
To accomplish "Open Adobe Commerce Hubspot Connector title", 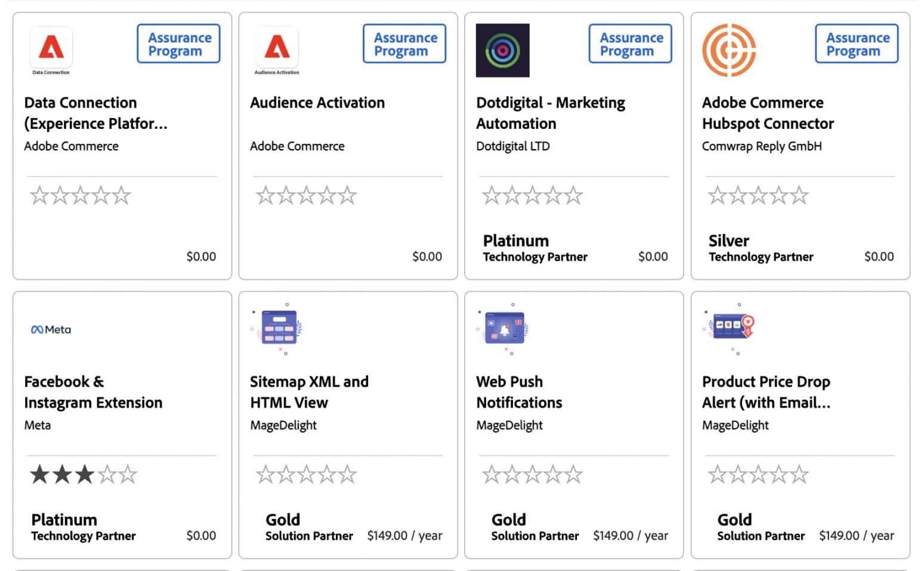I will 768,113.
